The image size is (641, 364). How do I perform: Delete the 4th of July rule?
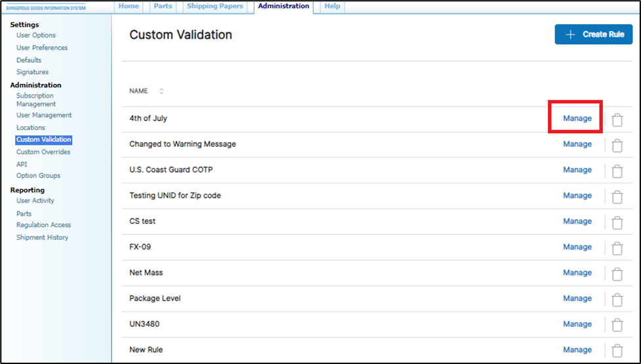point(617,120)
